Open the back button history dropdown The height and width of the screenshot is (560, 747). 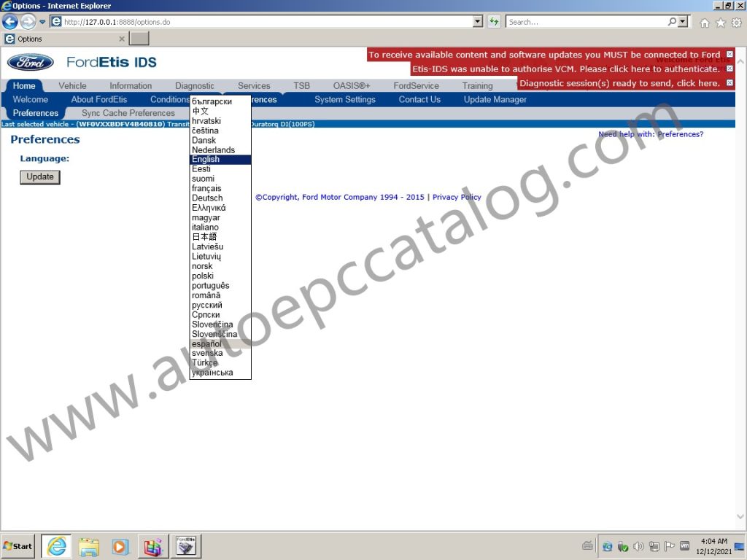click(42, 21)
